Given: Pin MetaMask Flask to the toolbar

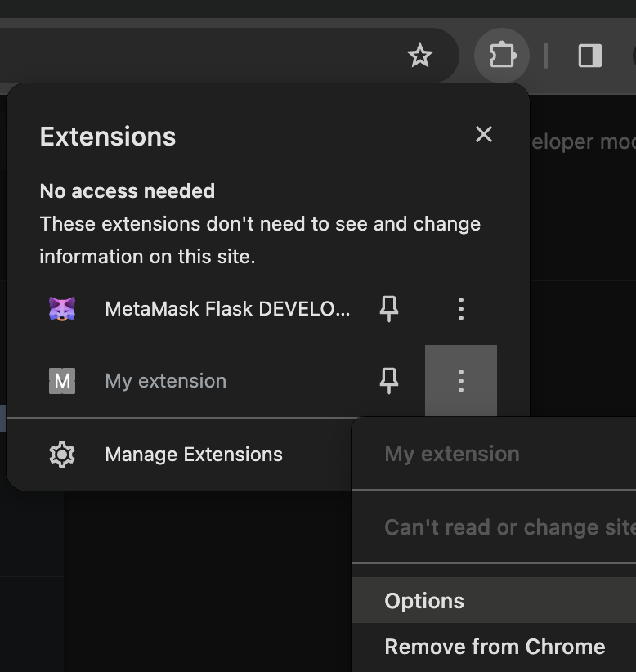Looking at the screenshot, I should pos(390,308).
